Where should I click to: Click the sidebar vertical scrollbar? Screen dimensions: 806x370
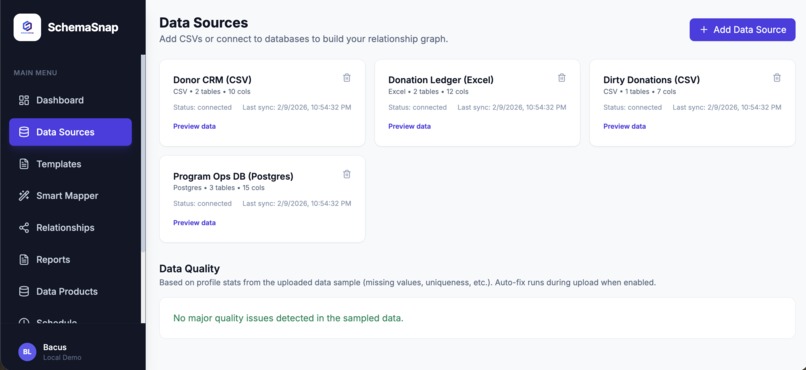[143, 189]
